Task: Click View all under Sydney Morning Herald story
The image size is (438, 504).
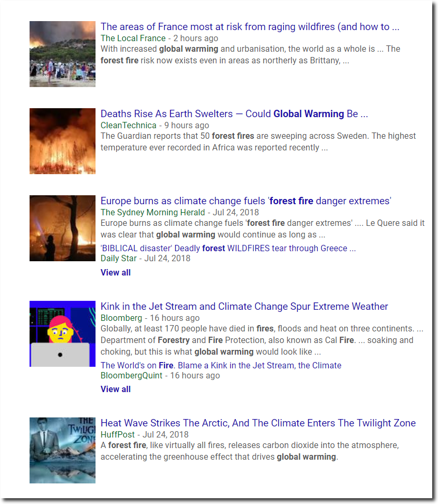Action: (116, 272)
